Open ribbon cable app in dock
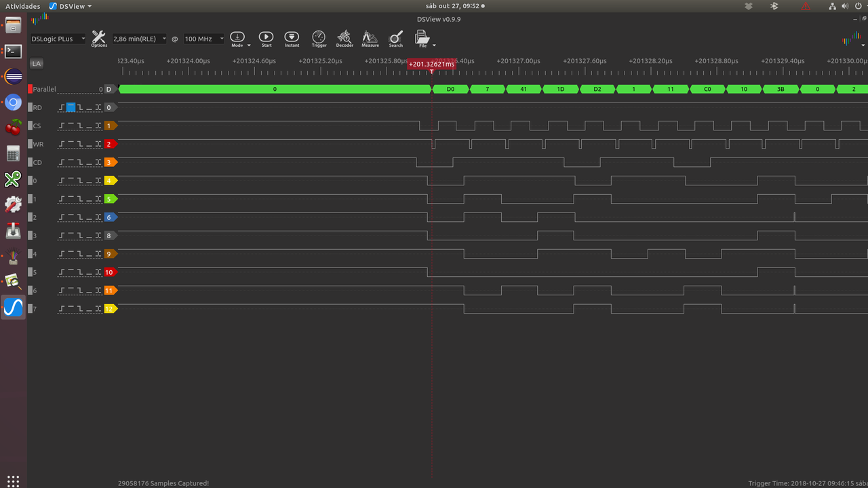868x488 pixels. [x=14, y=256]
